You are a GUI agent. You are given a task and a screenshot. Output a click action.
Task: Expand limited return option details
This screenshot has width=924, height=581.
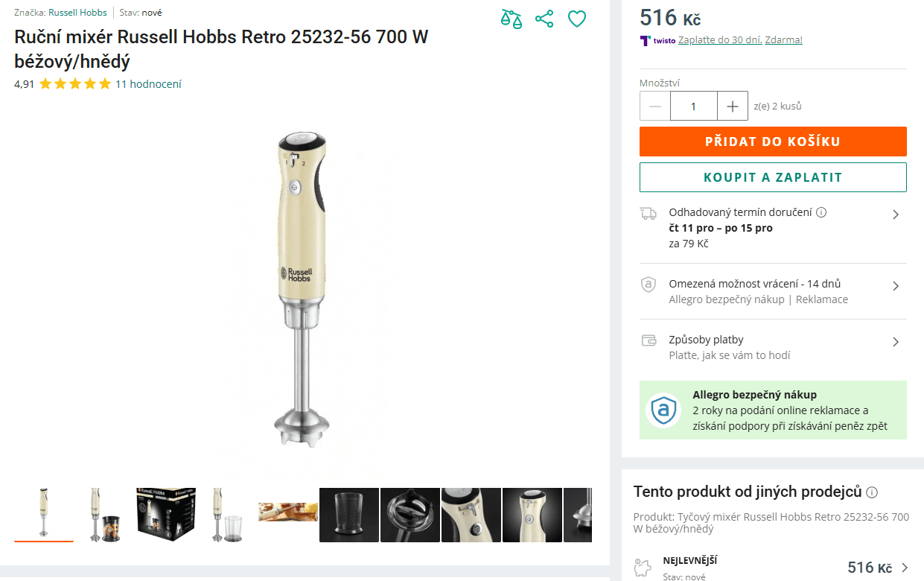coord(896,286)
